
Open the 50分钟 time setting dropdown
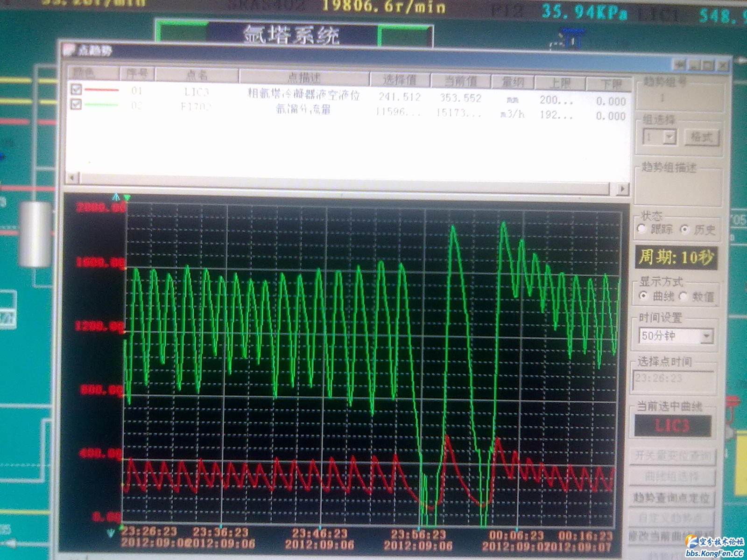(x=707, y=336)
